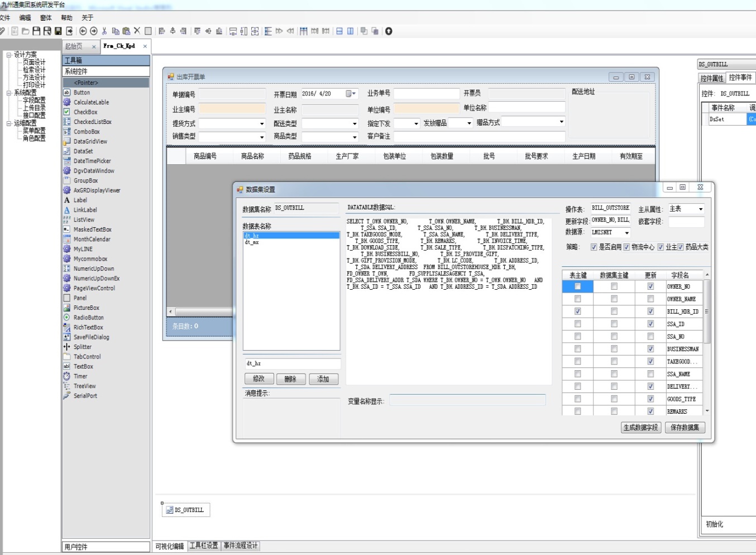The width and height of the screenshot is (756, 555).
Task: Click the up arrow circle toolbar icon
Action: [x=389, y=31]
